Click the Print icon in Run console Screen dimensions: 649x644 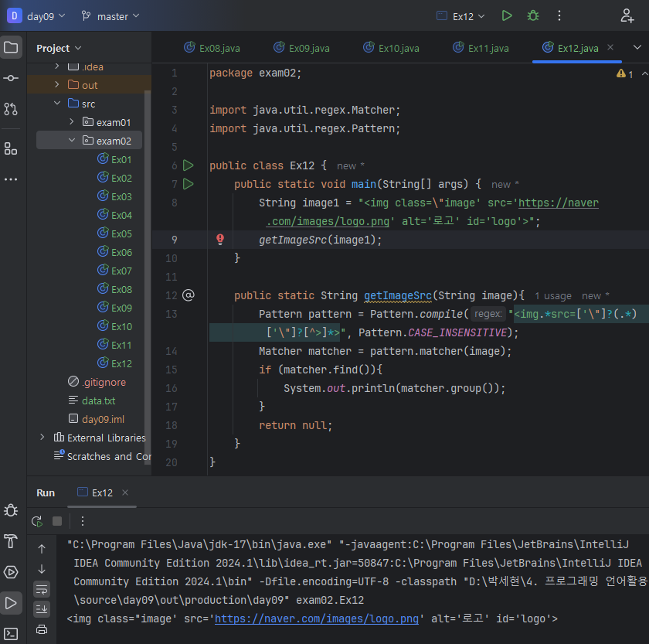pyautogui.click(x=42, y=629)
